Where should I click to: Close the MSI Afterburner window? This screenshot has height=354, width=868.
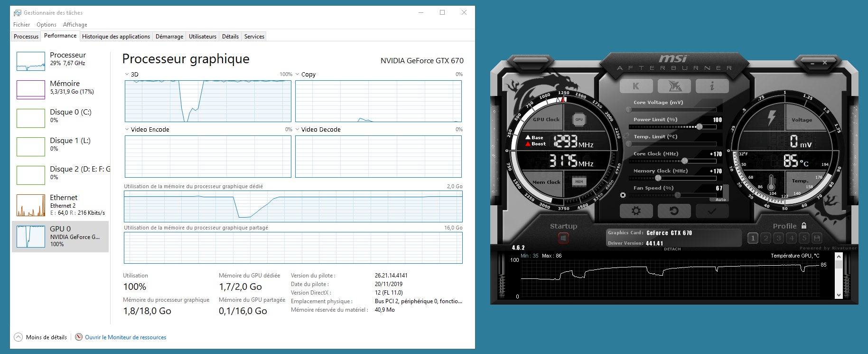[x=825, y=63]
